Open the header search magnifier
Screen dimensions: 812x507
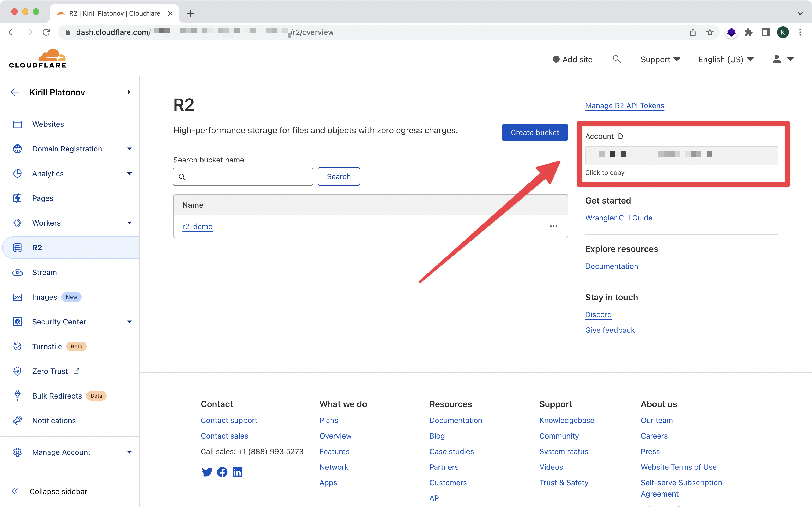(617, 59)
